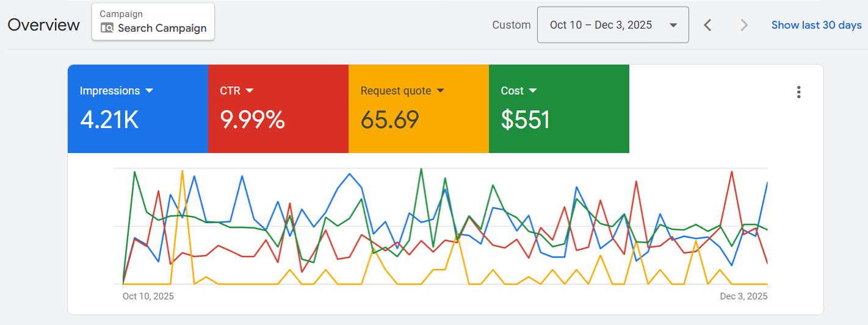Click the yellow Request quote value 65.69

coord(389,120)
